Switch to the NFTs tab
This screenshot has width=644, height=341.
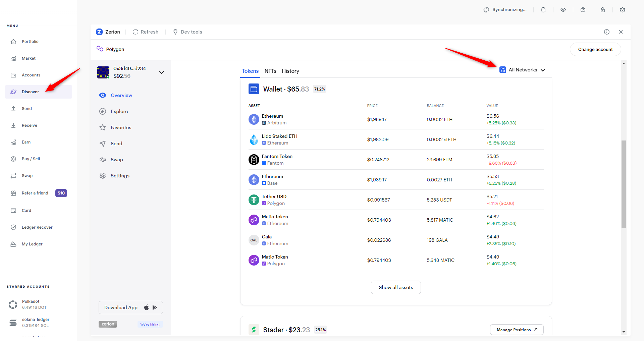(x=270, y=71)
